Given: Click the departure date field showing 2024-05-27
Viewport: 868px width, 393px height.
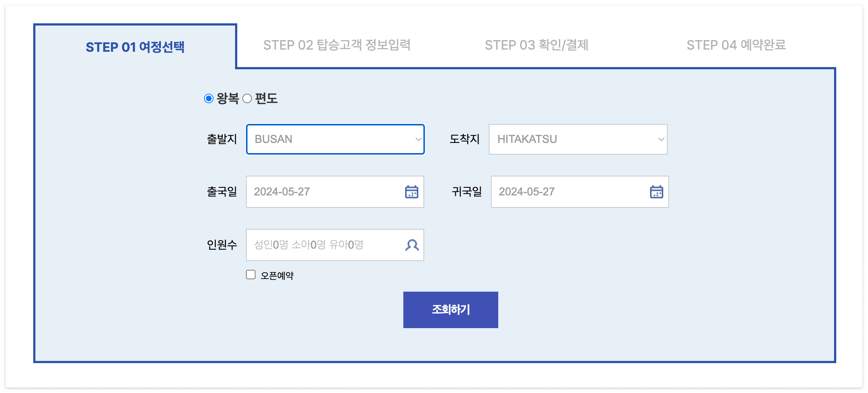Looking at the screenshot, I should click(321, 192).
